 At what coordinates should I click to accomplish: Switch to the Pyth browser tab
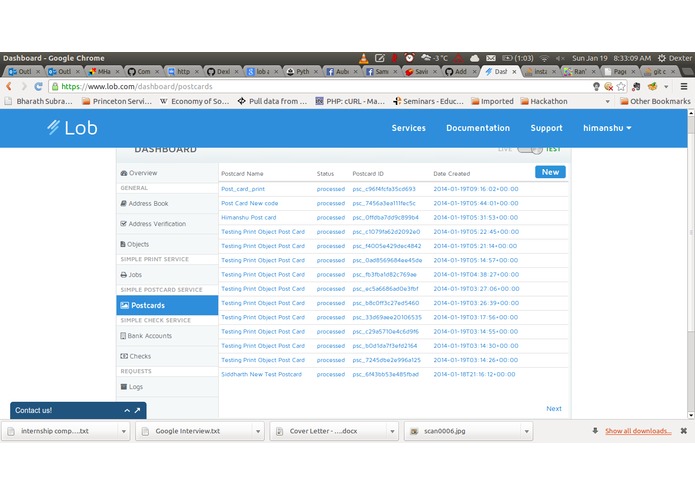[301, 71]
